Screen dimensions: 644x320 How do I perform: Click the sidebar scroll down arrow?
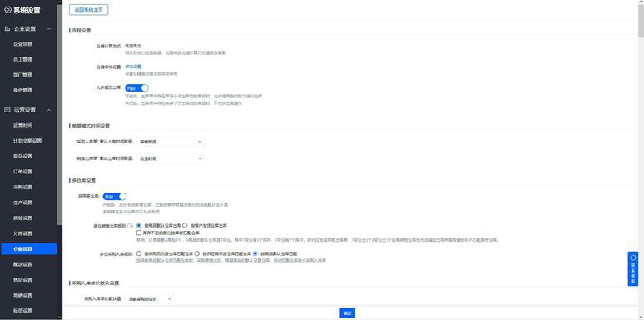pos(60,317)
